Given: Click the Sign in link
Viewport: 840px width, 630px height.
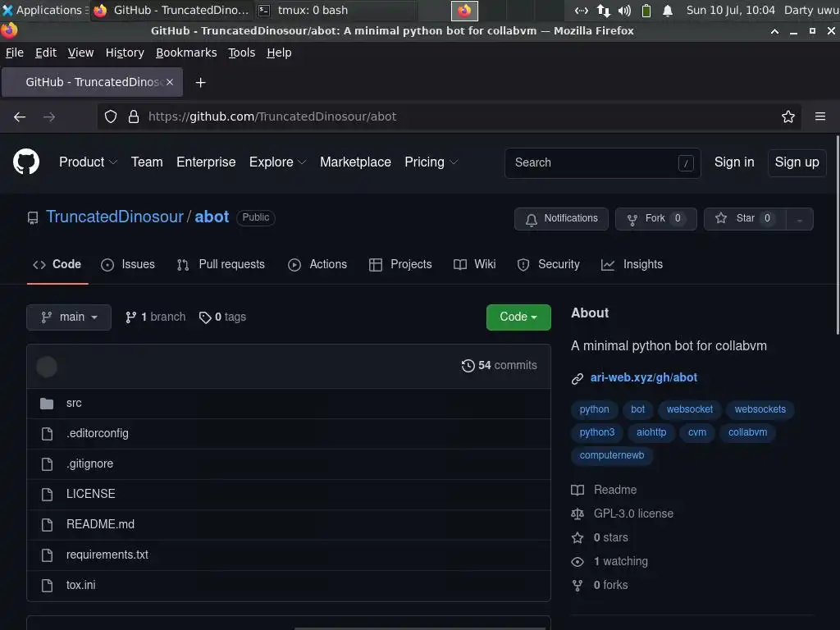Looking at the screenshot, I should (734, 162).
